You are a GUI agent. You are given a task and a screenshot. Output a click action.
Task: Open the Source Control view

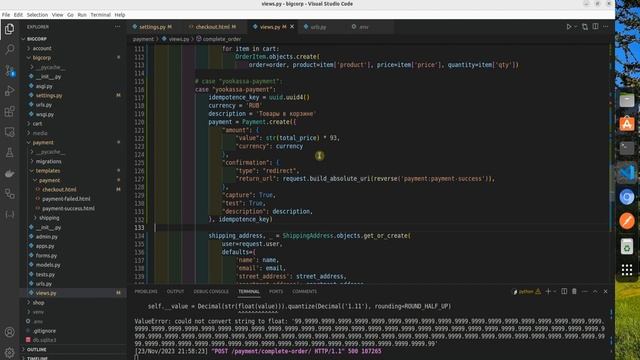pyautogui.click(x=9, y=70)
